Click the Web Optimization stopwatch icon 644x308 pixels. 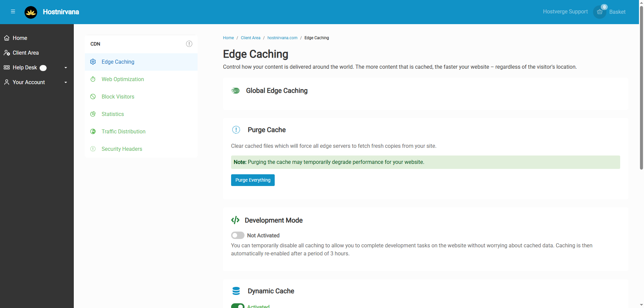pyautogui.click(x=93, y=79)
